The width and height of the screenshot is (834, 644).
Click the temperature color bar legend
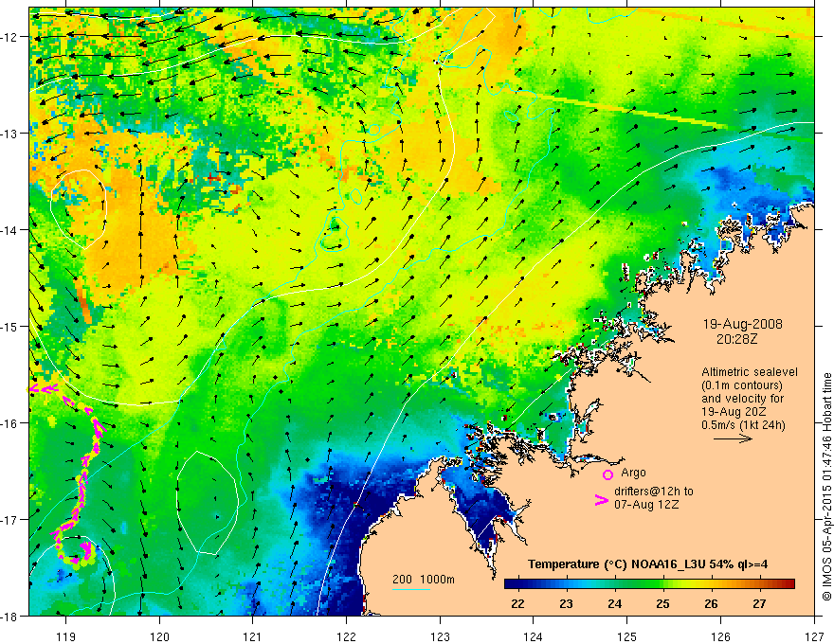[x=649, y=584]
